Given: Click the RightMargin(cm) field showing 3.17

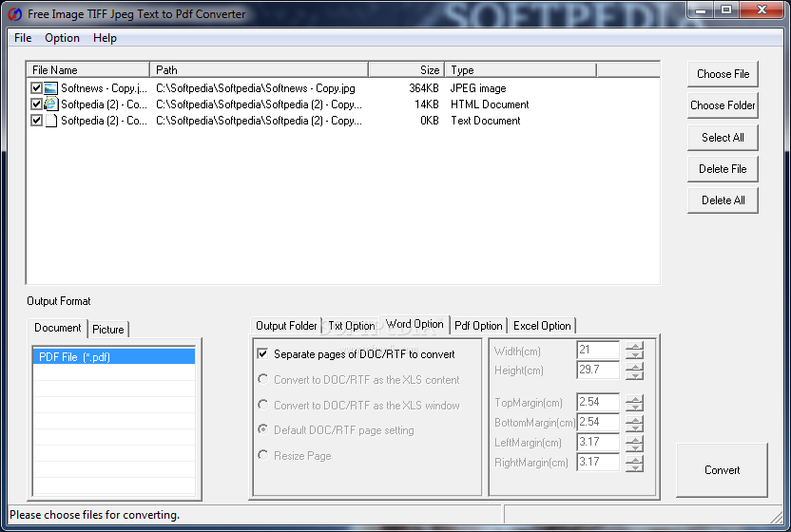Looking at the screenshot, I should pyautogui.click(x=598, y=463).
